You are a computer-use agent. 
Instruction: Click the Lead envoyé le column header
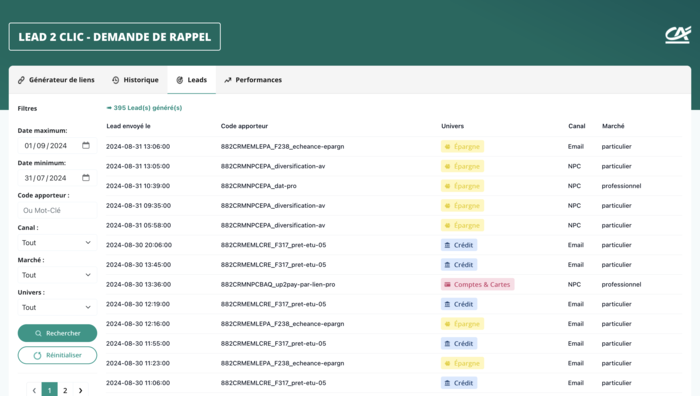tap(128, 126)
